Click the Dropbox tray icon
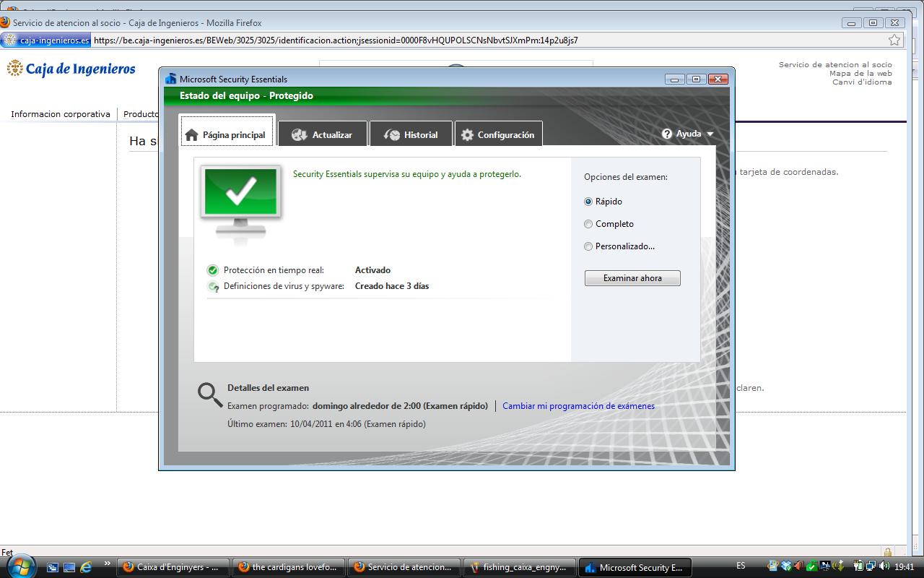Viewport: 924px width, 578px height. pyautogui.click(x=786, y=566)
